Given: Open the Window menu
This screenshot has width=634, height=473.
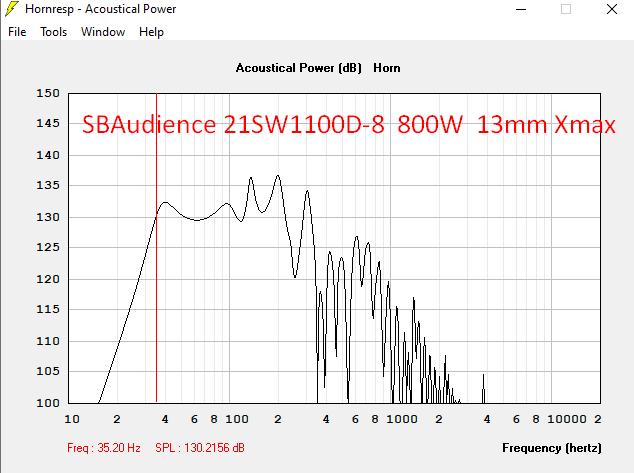Looking at the screenshot, I should [103, 32].
